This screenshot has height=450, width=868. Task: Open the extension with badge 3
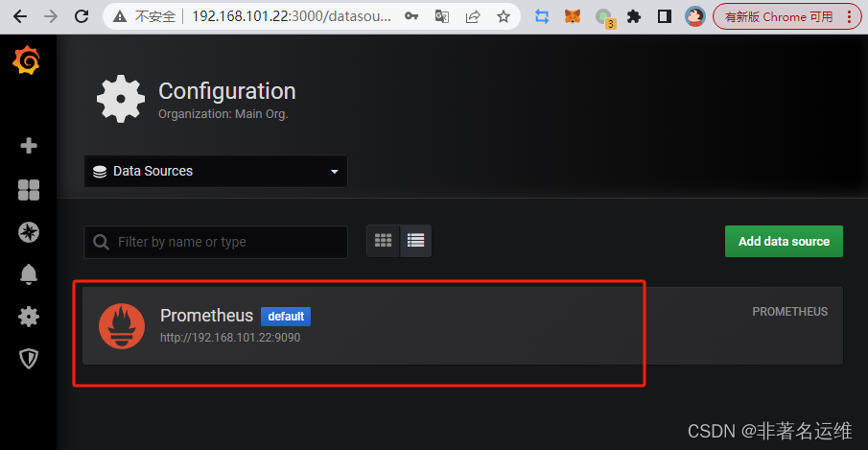pyautogui.click(x=604, y=17)
